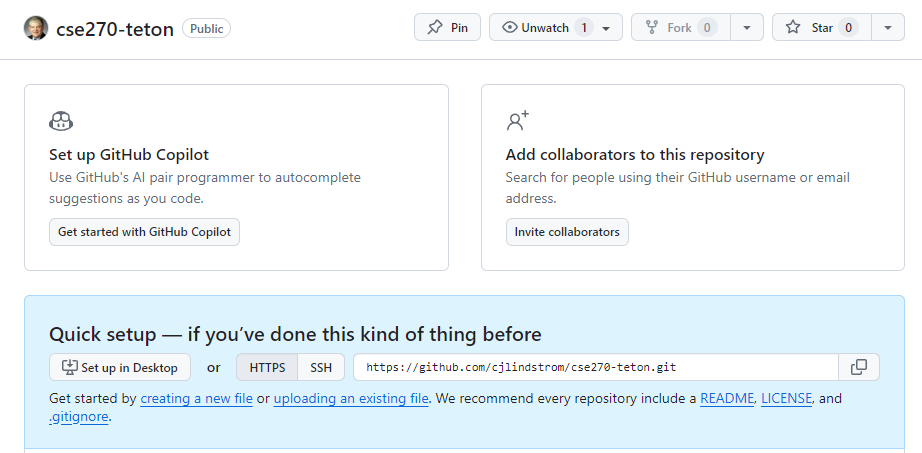Click the GitHub Copilot icon
Image resolution: width=922 pixels, height=453 pixels.
tap(61, 122)
